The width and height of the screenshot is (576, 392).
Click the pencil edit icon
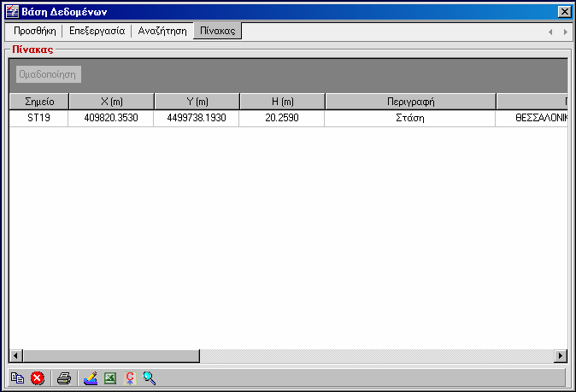pos(91,378)
